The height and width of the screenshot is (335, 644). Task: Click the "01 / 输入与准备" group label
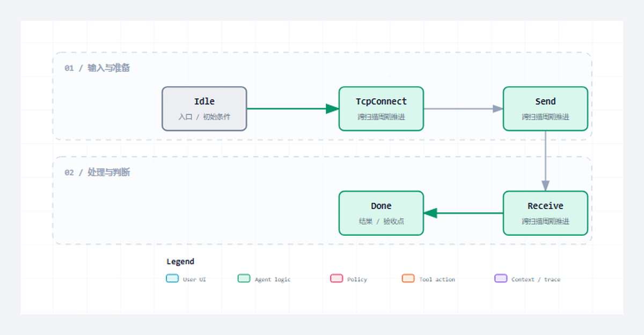click(97, 68)
